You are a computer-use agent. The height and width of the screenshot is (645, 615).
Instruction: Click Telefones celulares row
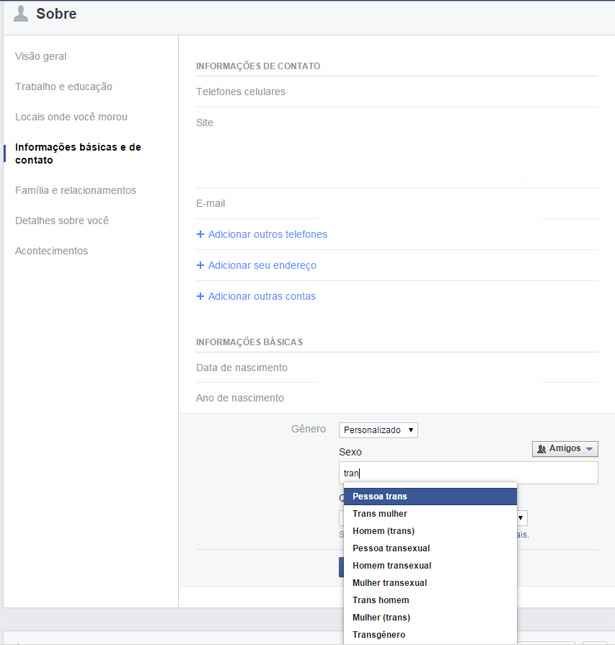397,92
